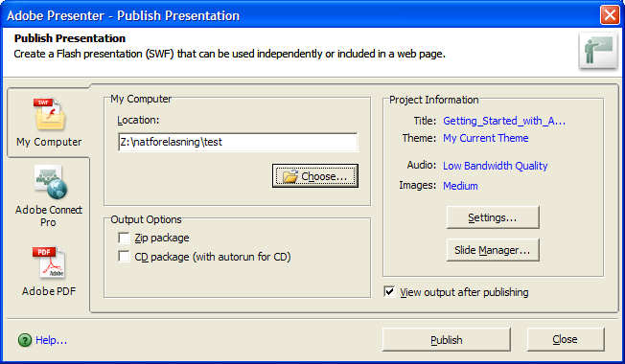
Task: Open the Slide Manager... button
Action: (x=493, y=250)
